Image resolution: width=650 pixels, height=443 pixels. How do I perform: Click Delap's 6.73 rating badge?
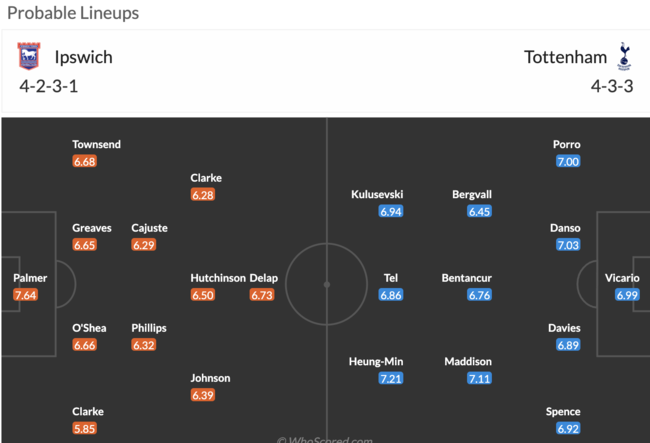click(x=262, y=295)
